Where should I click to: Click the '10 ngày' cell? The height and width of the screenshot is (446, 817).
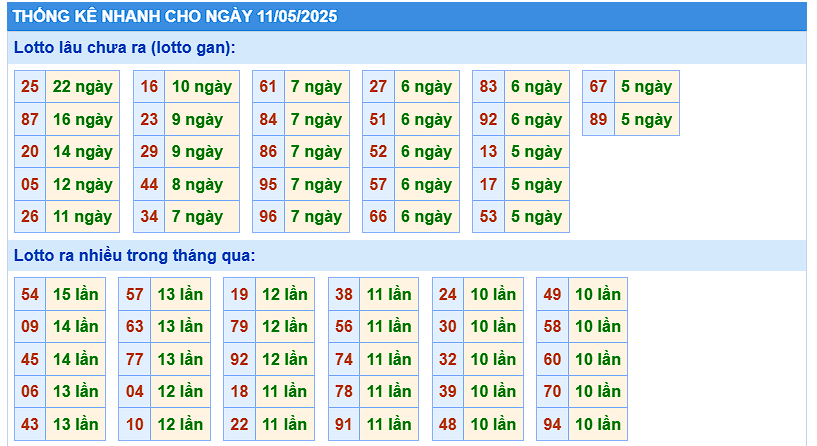(202, 86)
